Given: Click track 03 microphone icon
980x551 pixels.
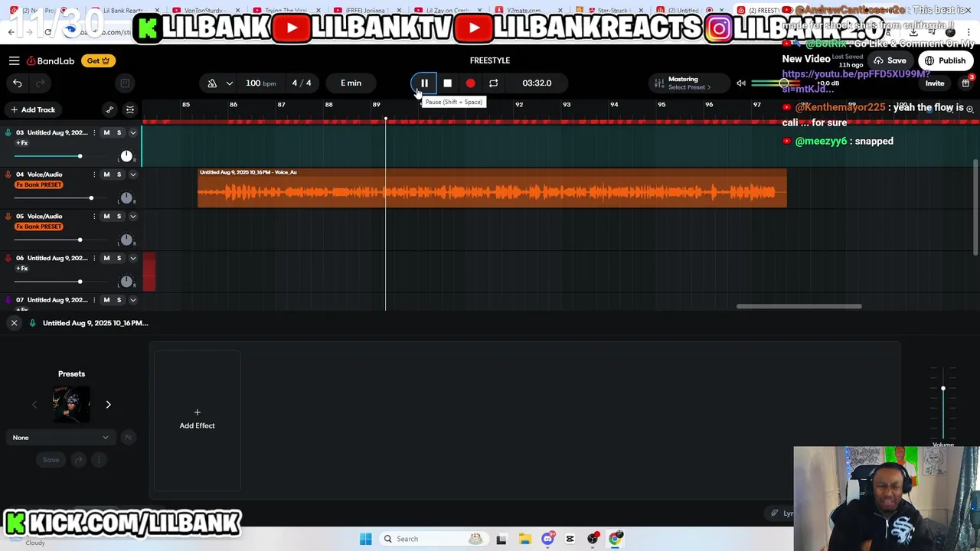Looking at the screenshot, I should [8, 132].
